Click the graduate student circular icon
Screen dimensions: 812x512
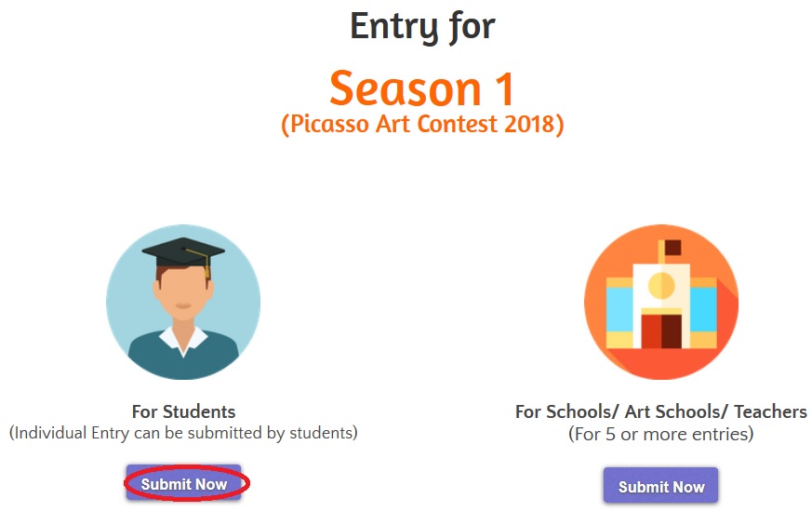click(x=183, y=302)
